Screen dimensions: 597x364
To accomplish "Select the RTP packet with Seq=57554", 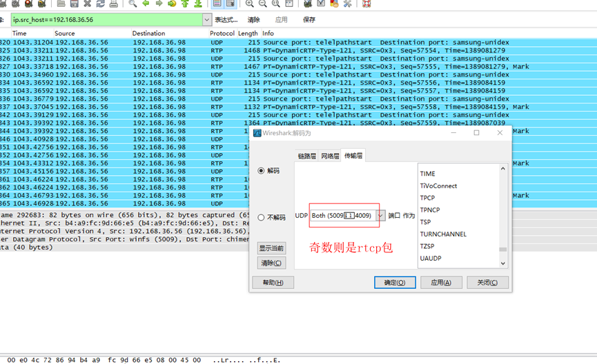I will pyautogui.click(x=298, y=50).
